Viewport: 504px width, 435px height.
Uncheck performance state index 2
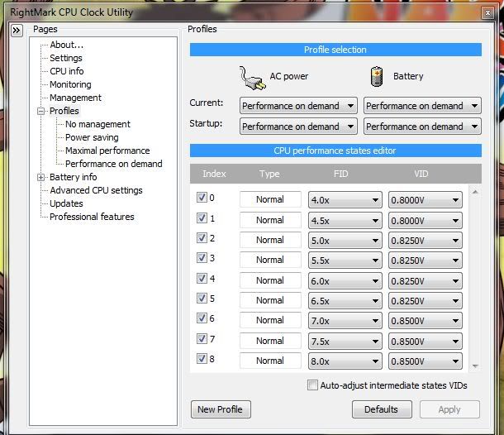tap(202, 238)
